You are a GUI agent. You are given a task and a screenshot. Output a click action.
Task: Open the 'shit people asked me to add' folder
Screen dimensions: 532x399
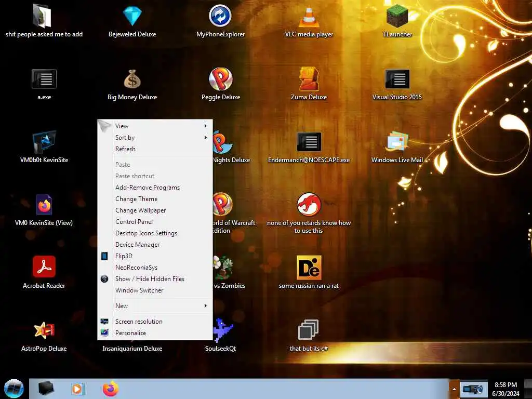(x=44, y=20)
